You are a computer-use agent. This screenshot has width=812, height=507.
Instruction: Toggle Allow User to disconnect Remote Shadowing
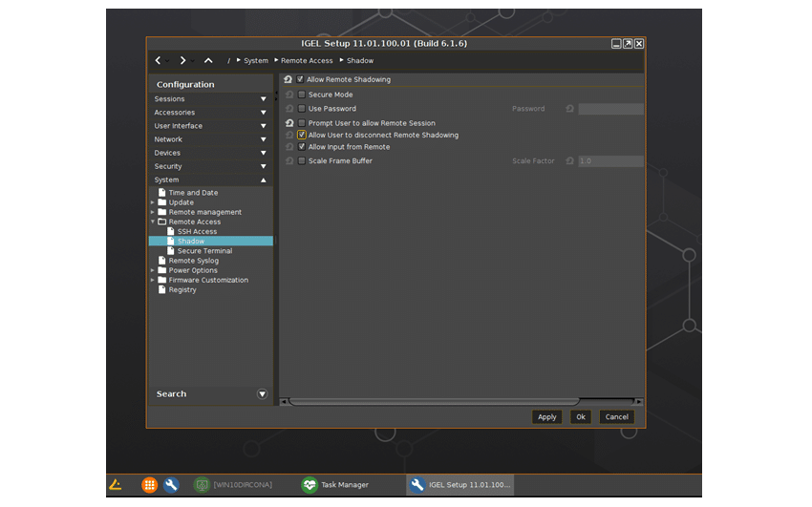point(302,135)
